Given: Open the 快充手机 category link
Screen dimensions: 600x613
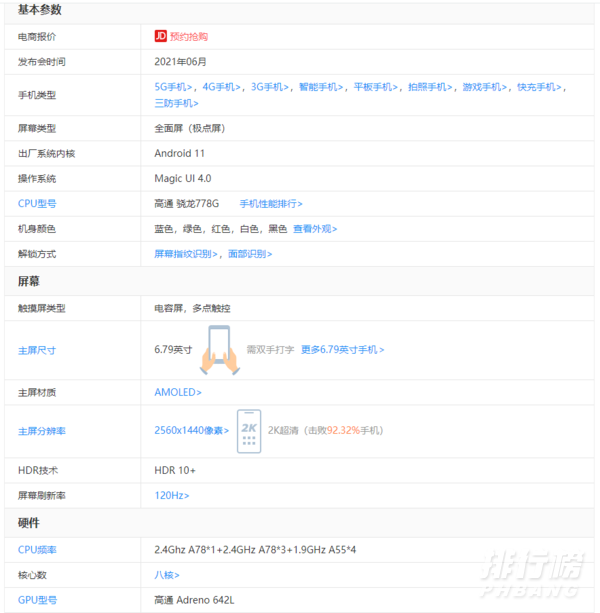Looking at the screenshot, I should coord(539,87).
